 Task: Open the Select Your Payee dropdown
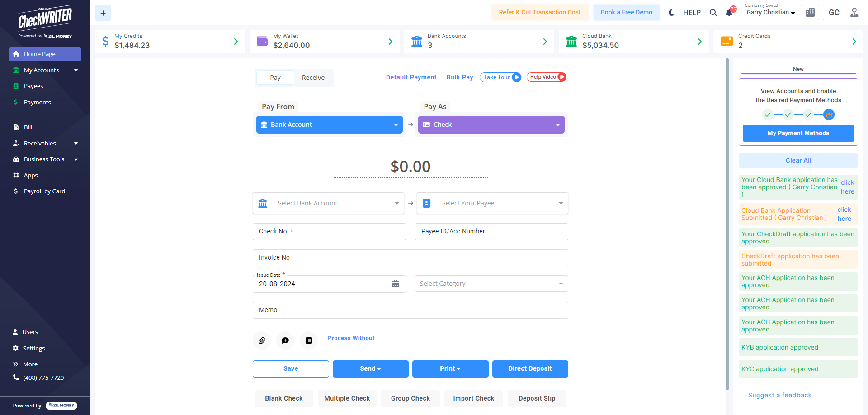tap(502, 203)
